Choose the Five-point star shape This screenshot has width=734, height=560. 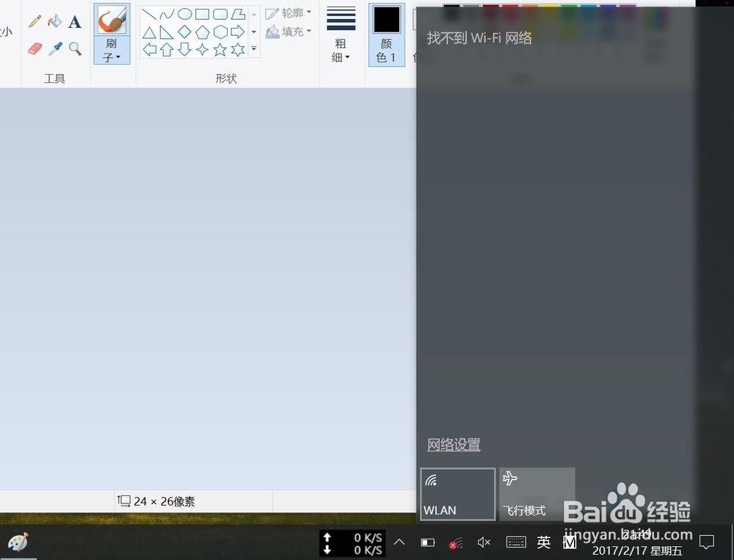(220, 49)
